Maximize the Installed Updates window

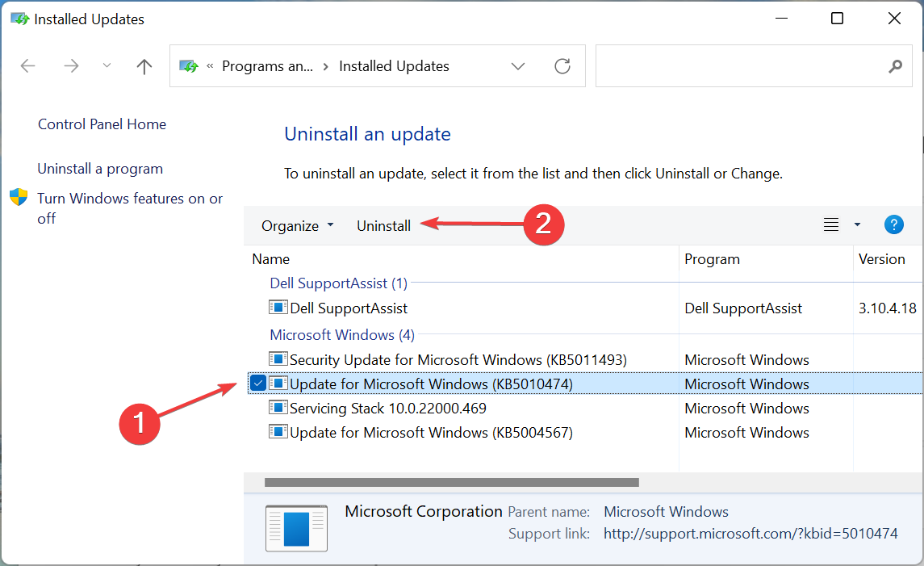pos(837,19)
